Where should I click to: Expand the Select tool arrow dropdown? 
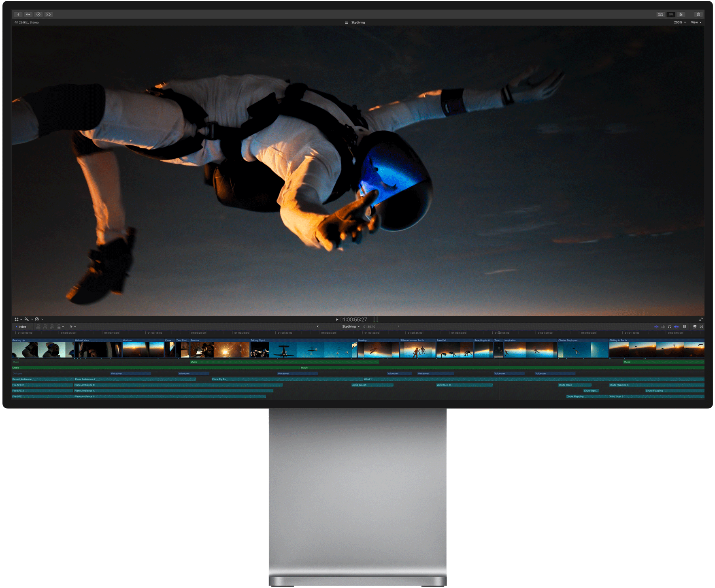[73, 327]
